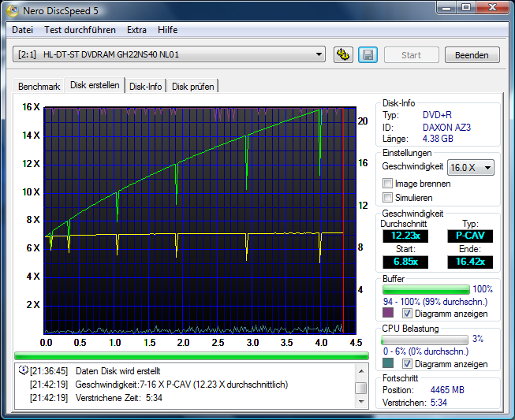Open the 16.0 X speed dropdown
The image size is (515, 420).
[471, 168]
